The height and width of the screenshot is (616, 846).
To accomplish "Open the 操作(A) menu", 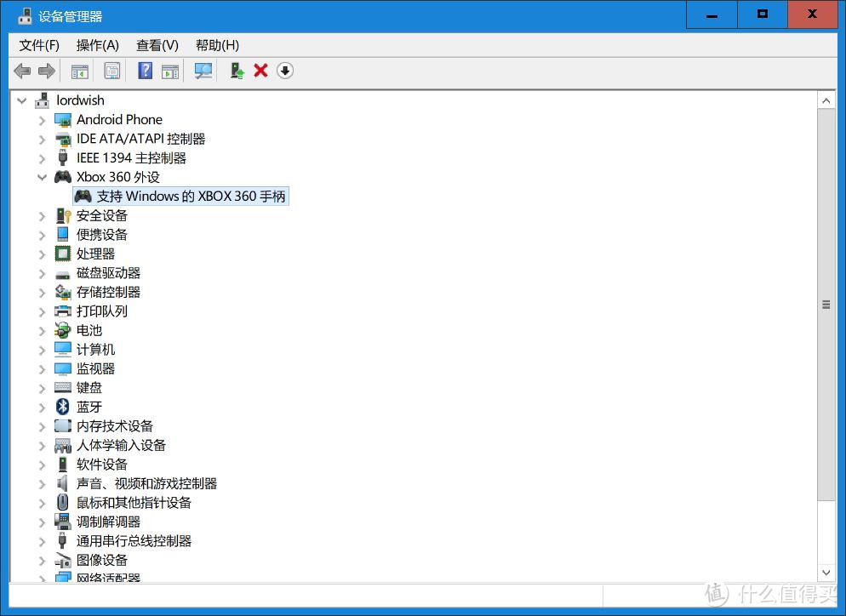I will (x=98, y=45).
